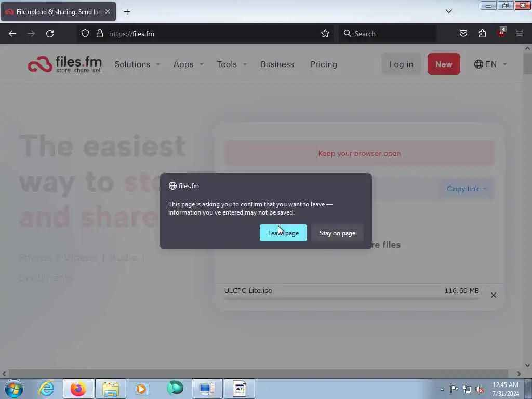Viewport: 532px width, 399px height.
Task: Click the Firefox forward arrow
Action: 31,34
